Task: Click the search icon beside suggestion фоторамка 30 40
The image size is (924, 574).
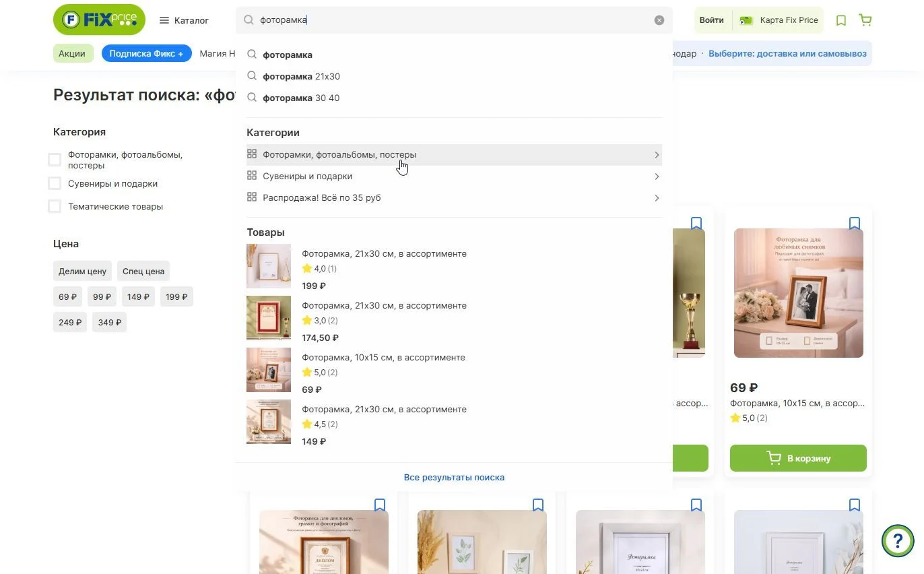Action: pyautogui.click(x=252, y=98)
